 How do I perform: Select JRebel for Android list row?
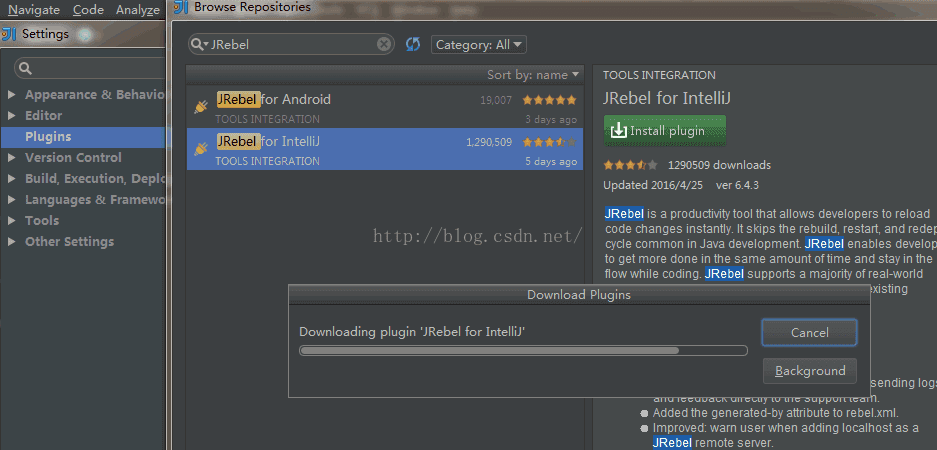click(385, 106)
